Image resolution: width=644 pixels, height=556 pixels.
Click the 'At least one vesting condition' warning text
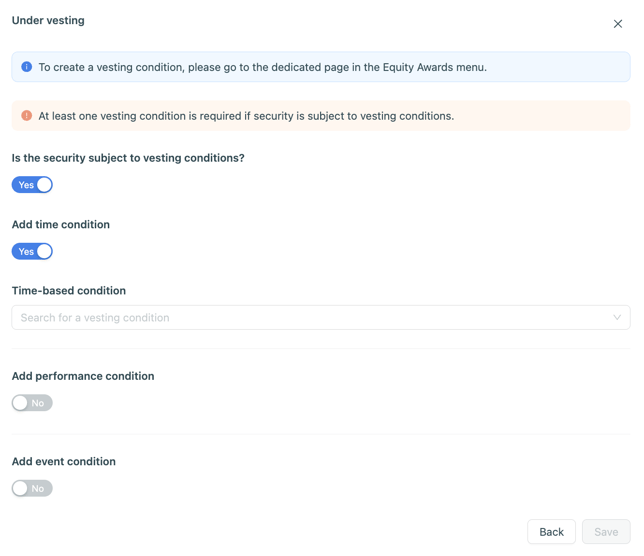pyautogui.click(x=246, y=116)
